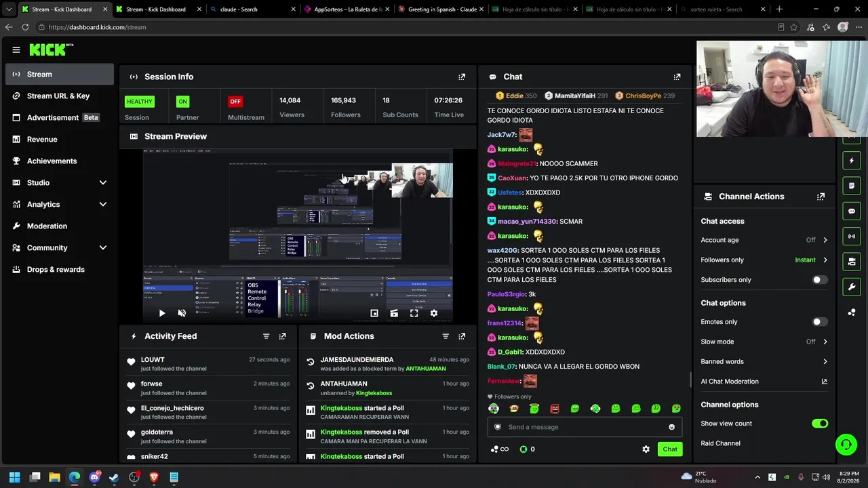Open the hamburger menu beside the Kick logo
Image resolution: width=868 pixels, height=488 pixels.
coord(16,49)
